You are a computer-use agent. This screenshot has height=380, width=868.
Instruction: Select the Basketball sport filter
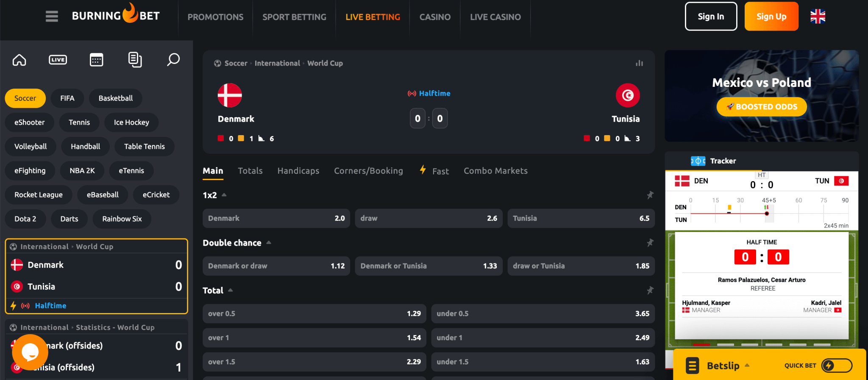pos(115,98)
